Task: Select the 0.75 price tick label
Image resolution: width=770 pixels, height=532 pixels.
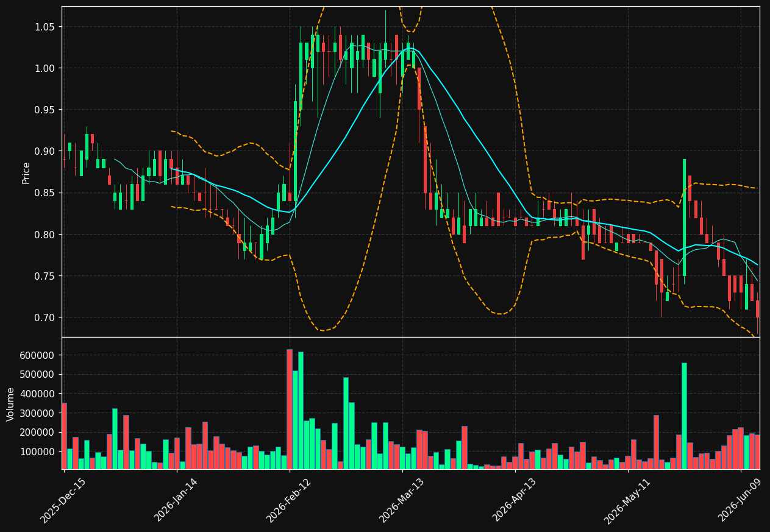Action: coord(45,276)
